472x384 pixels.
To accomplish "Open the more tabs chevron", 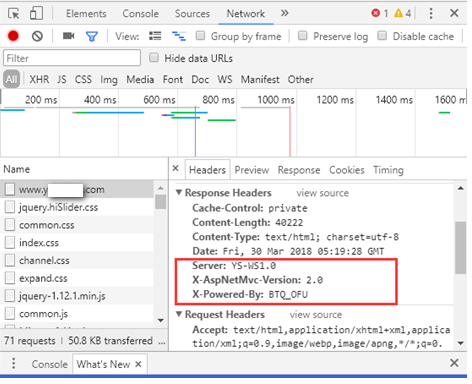I will click(x=284, y=13).
